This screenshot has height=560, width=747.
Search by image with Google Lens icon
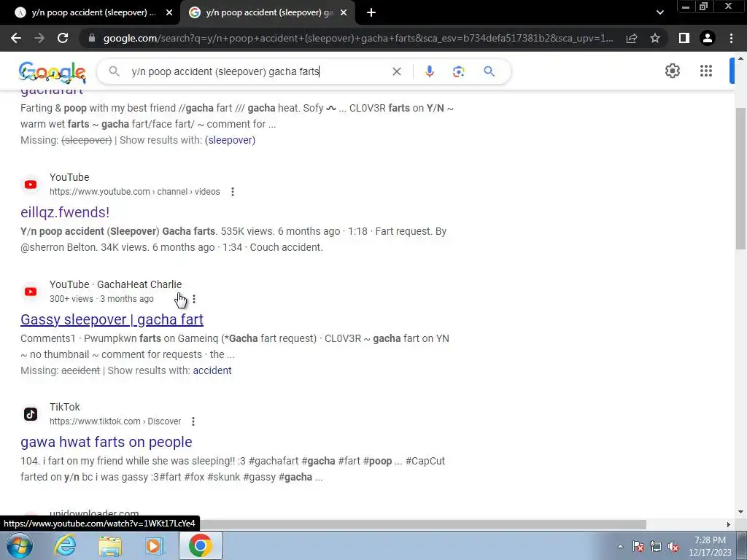[x=458, y=71]
